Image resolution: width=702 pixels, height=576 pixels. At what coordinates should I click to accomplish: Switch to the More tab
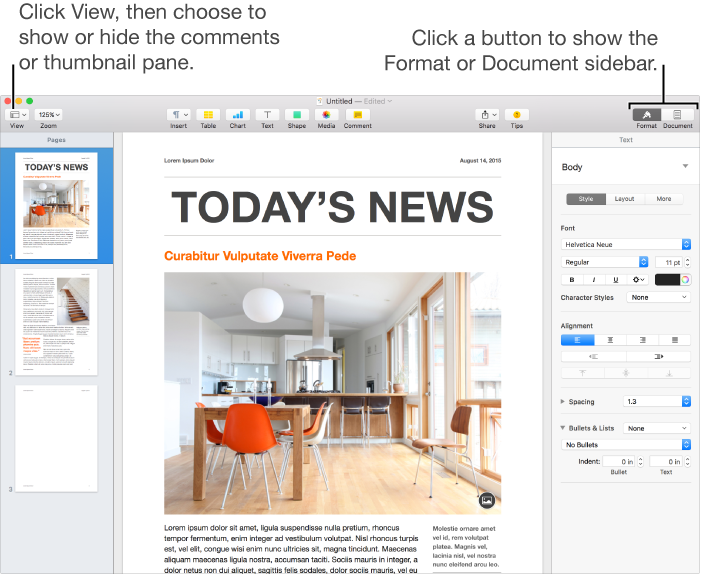coord(664,199)
